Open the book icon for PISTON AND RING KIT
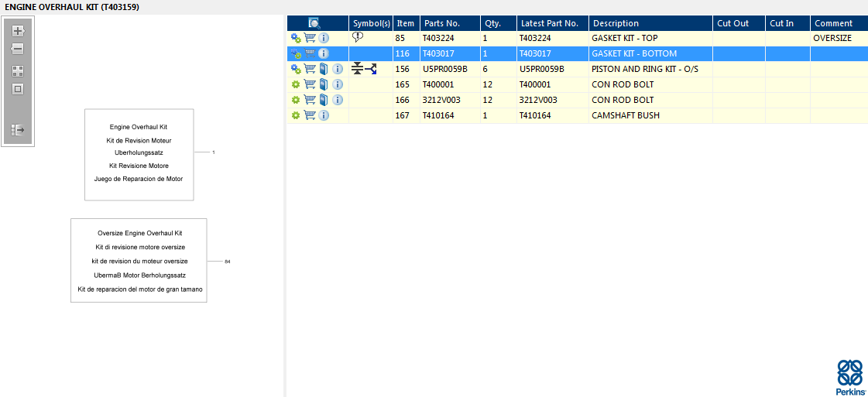The image size is (868, 397). click(x=324, y=69)
